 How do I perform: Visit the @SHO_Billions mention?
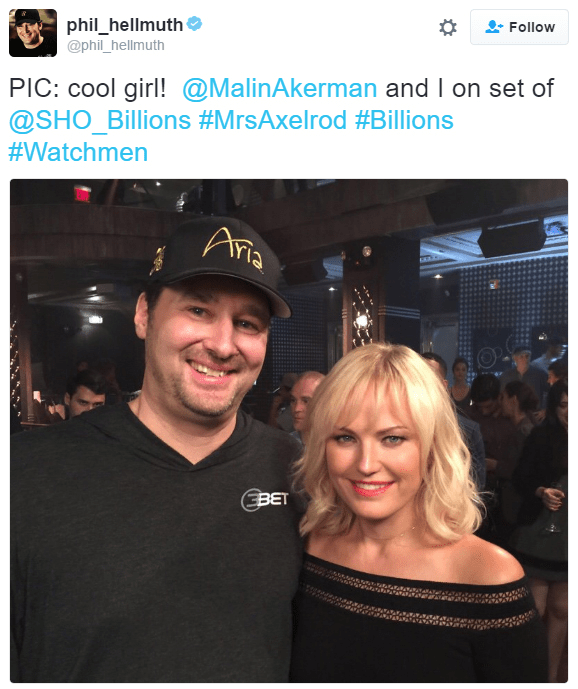100,120
